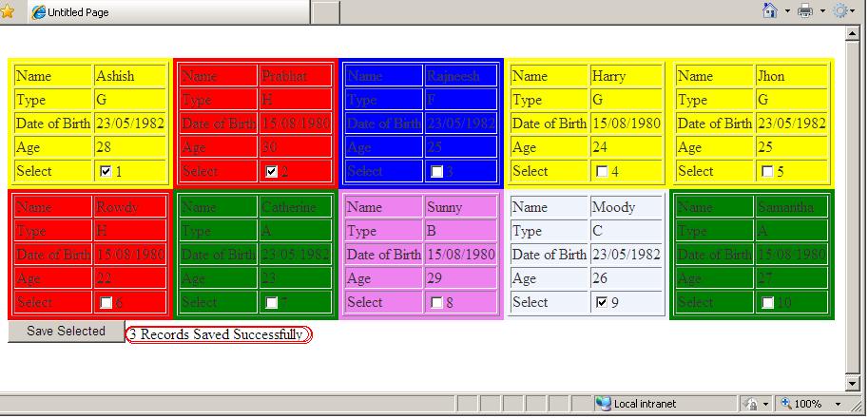Click age value 26 in Moody card
Image resolution: width=868 pixels, height=418 pixels.
600,278
